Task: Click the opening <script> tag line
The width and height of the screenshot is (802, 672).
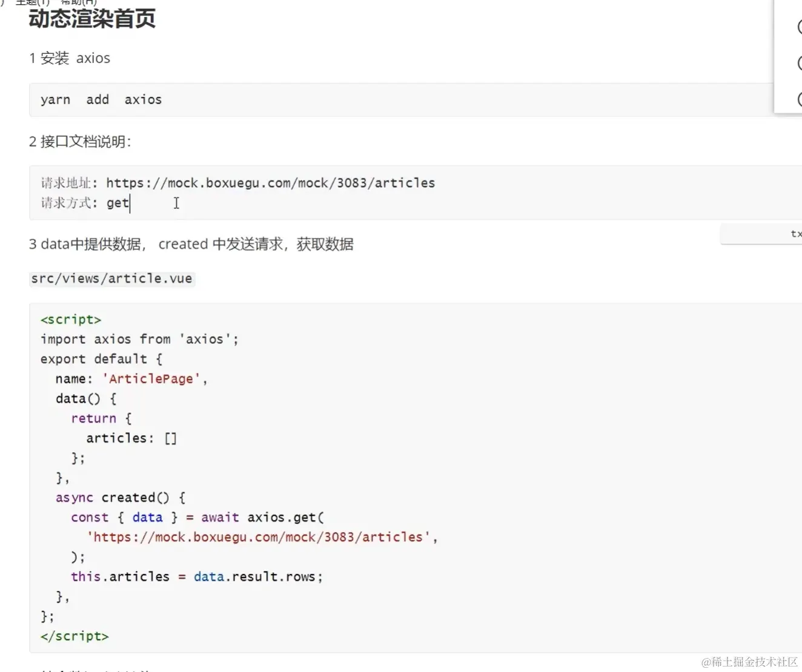Action: (71, 319)
